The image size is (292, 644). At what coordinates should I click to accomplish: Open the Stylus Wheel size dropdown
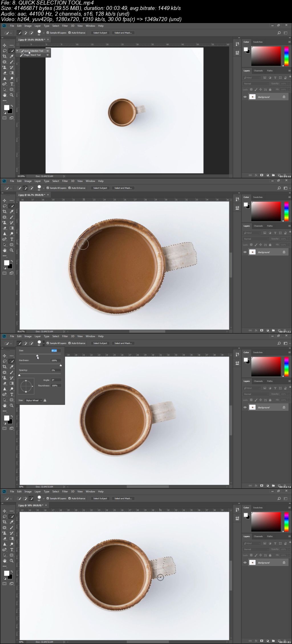(x=34, y=400)
